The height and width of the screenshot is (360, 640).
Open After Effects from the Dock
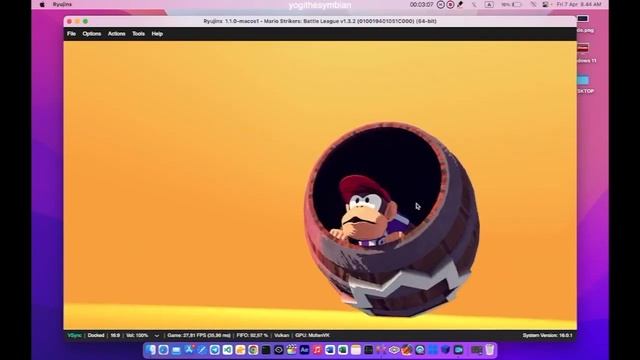click(x=304, y=350)
